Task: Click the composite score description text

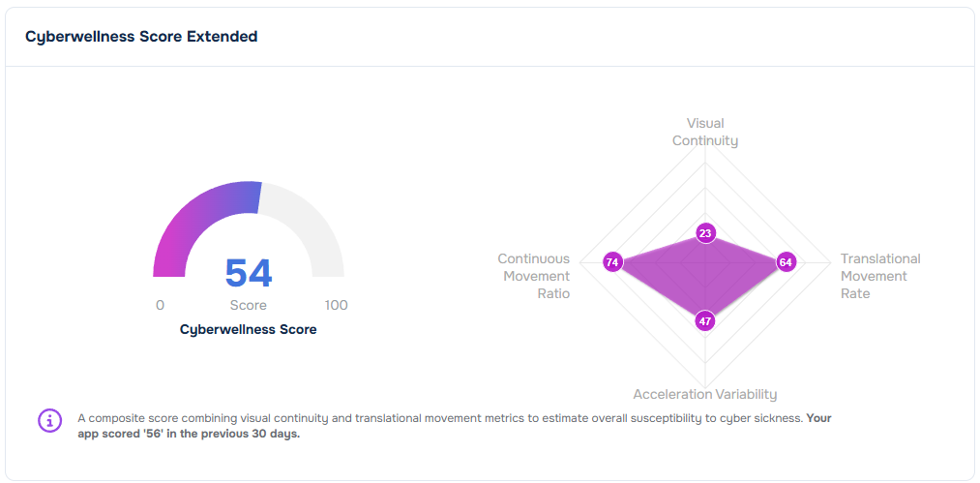Action: click(x=435, y=418)
